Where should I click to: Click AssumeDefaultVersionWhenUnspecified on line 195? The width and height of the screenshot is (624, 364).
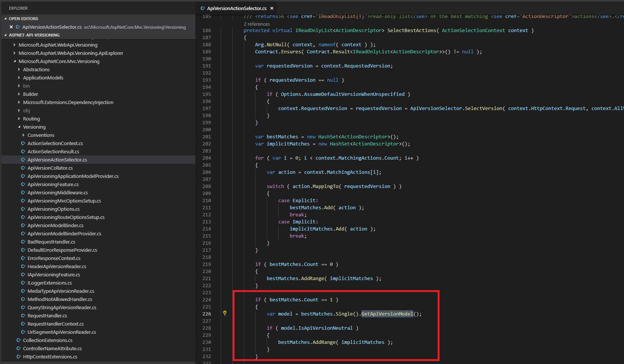(354, 94)
